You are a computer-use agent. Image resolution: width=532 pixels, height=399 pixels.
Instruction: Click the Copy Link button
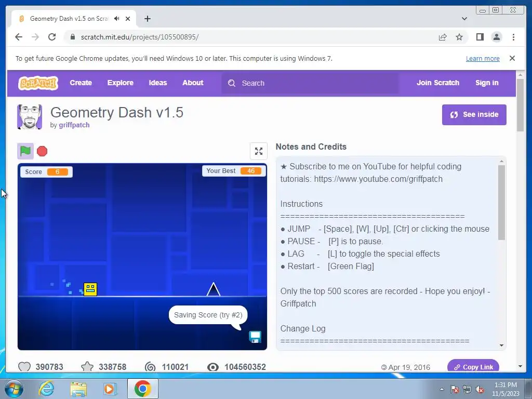click(x=473, y=367)
